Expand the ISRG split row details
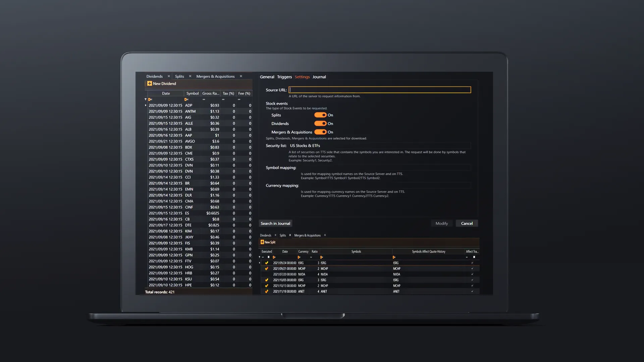Viewport: 644px width, 362px height. pyautogui.click(x=259, y=262)
